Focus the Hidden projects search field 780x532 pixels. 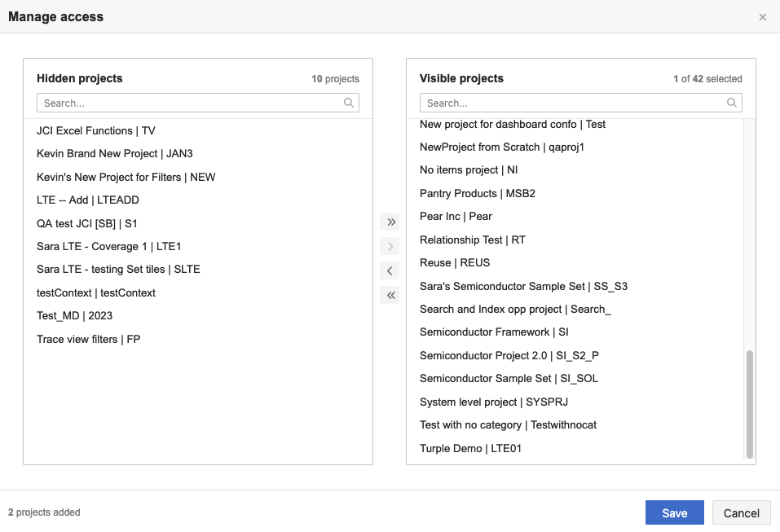coord(189,103)
